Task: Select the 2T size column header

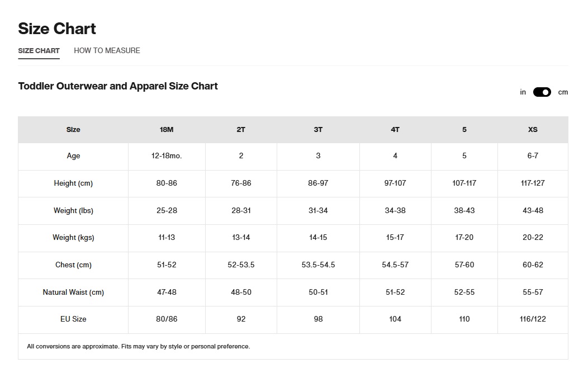Action: 241,130
